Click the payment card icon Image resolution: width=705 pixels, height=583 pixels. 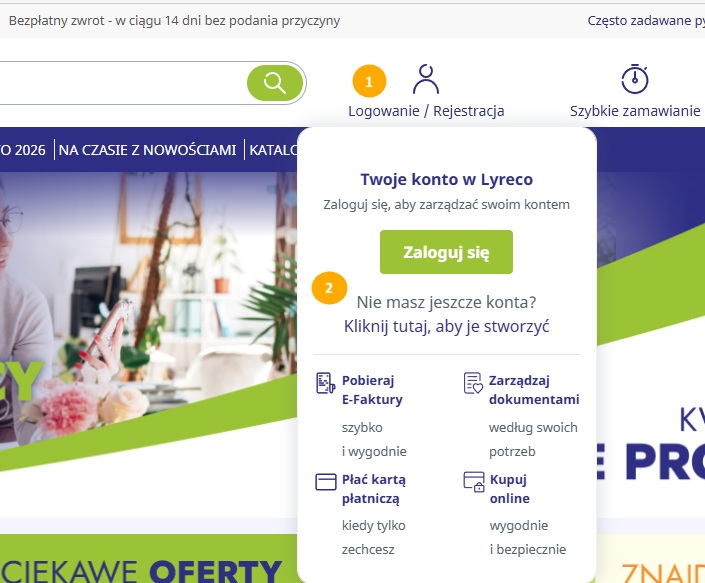pos(326,482)
